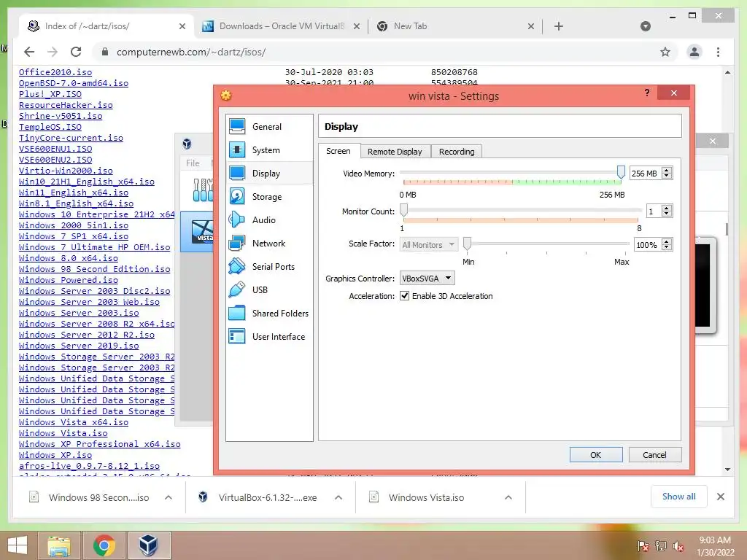Expand VirtualBox exe download options chevron
The image size is (747, 560).
click(x=338, y=497)
